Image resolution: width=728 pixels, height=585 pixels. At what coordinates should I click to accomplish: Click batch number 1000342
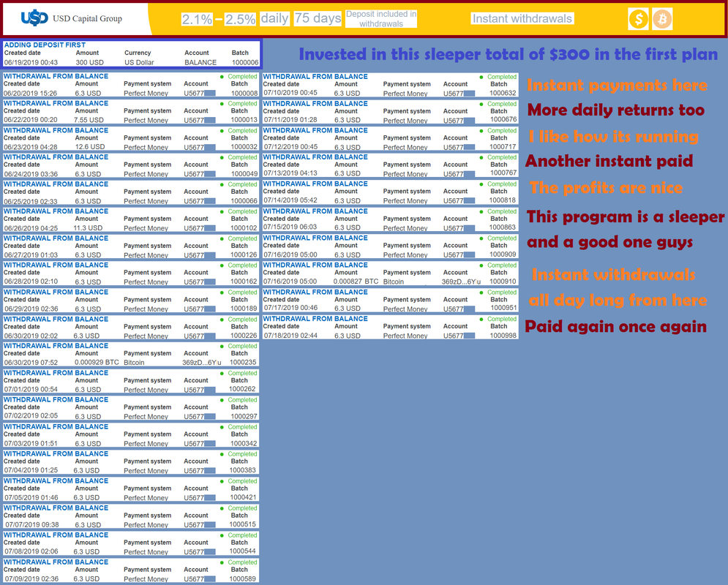[244, 444]
